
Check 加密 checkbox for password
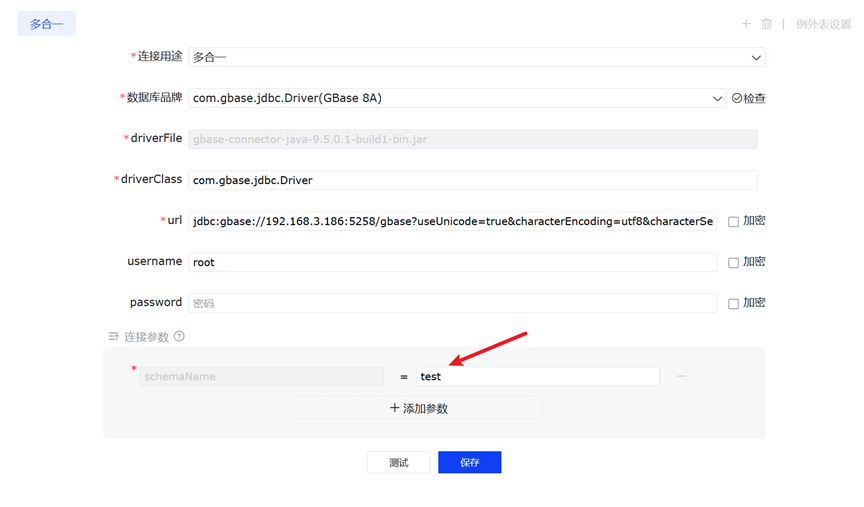tap(733, 303)
